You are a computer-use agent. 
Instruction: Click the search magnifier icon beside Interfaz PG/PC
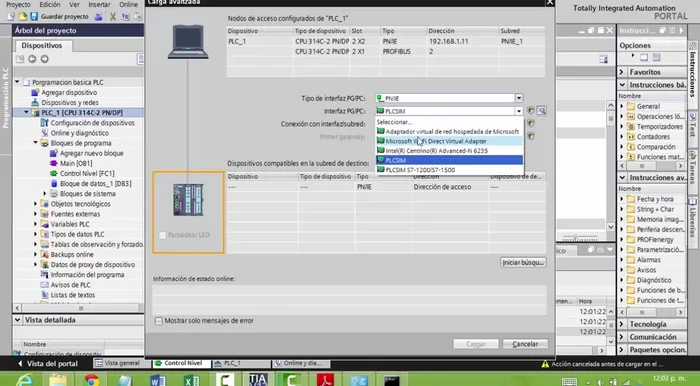(x=542, y=111)
